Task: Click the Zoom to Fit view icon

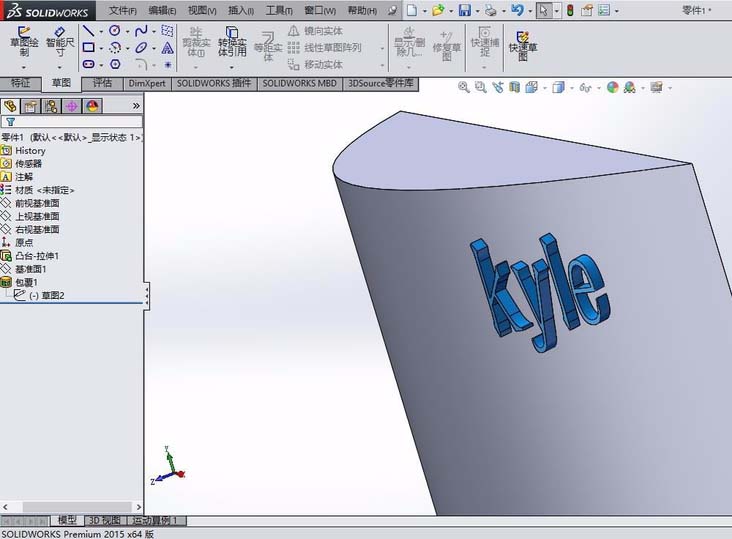Action: click(464, 87)
